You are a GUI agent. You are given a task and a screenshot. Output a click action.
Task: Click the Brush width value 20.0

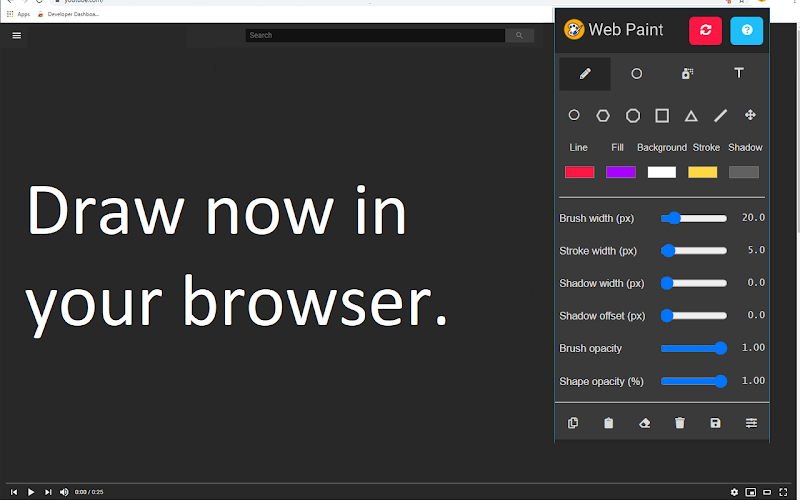pyautogui.click(x=753, y=218)
